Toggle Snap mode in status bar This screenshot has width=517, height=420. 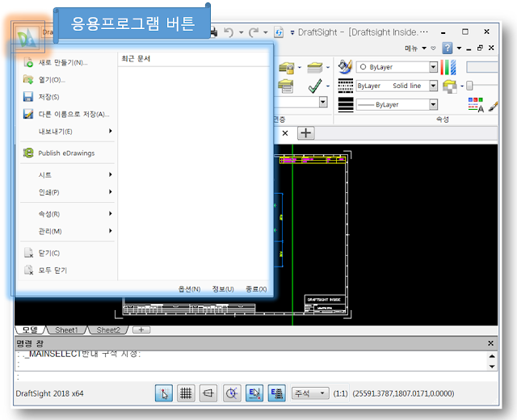[163, 393]
